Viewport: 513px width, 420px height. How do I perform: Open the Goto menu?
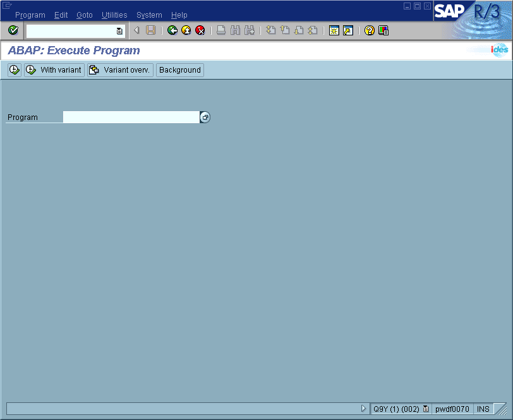click(84, 15)
